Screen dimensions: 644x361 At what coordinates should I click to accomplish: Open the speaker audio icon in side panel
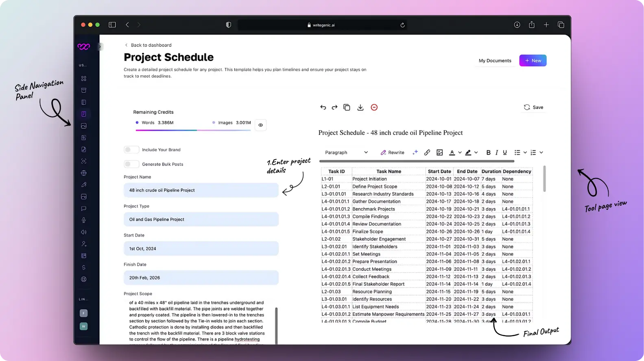(84, 232)
